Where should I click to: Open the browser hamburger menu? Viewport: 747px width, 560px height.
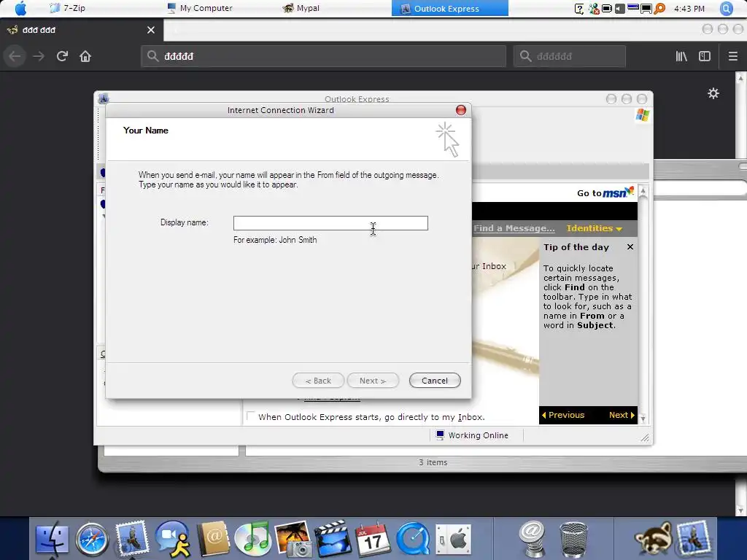[x=732, y=56]
